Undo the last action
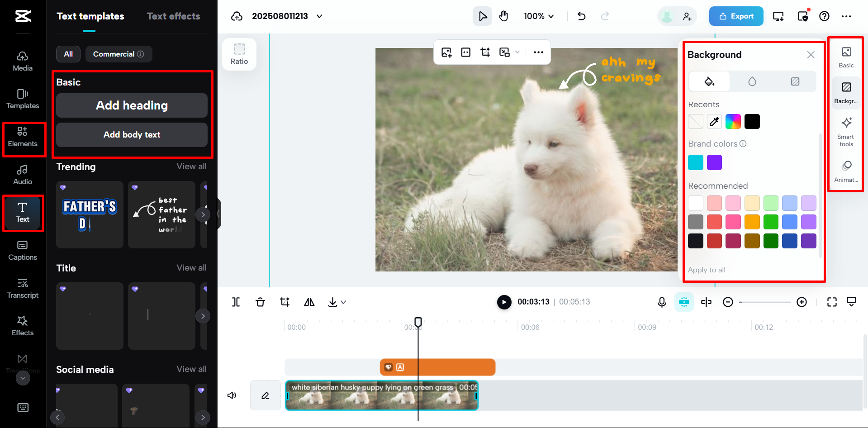This screenshot has width=868, height=428. [x=582, y=16]
